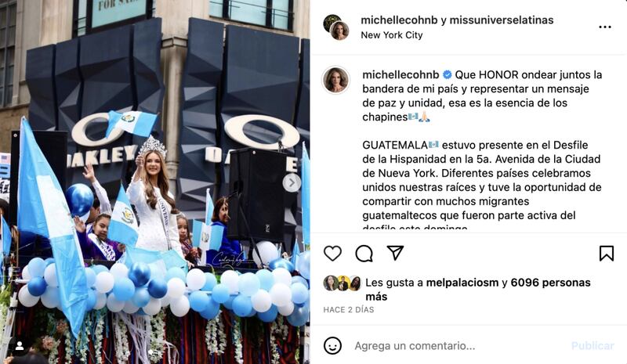Advance to next photo with carousel arrow
The image size is (627, 364).
(292, 183)
